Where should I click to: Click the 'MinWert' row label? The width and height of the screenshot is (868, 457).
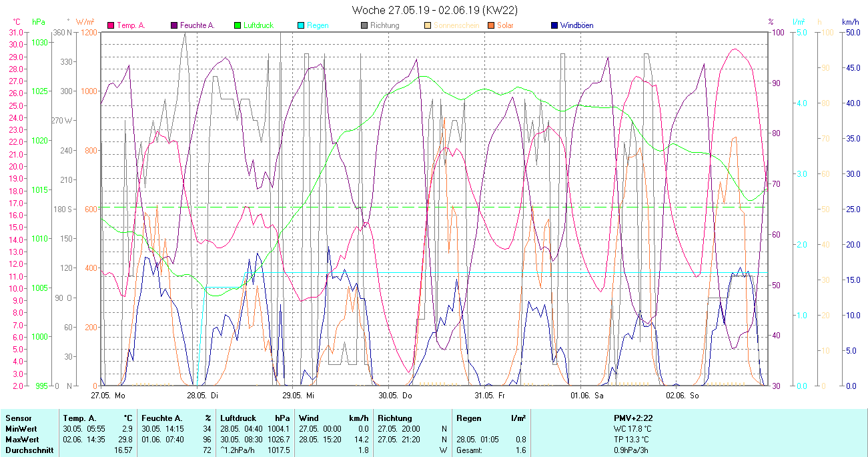(x=20, y=428)
